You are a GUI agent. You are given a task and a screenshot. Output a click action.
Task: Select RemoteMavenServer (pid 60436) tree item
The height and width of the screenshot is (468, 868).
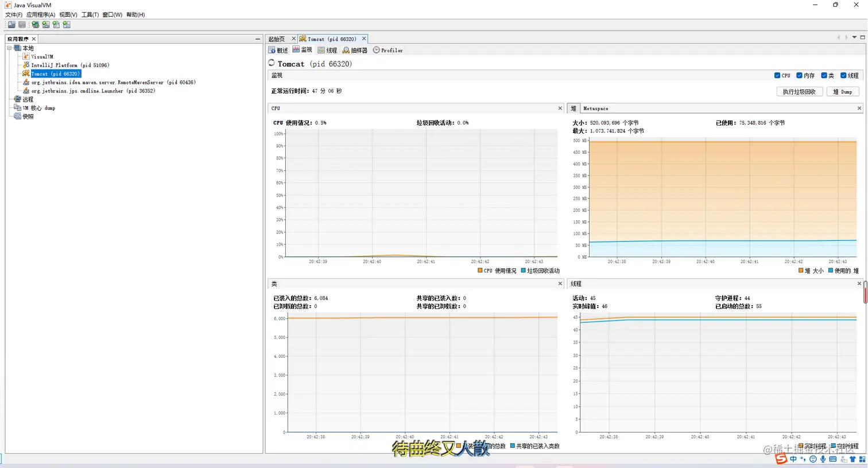coord(113,83)
